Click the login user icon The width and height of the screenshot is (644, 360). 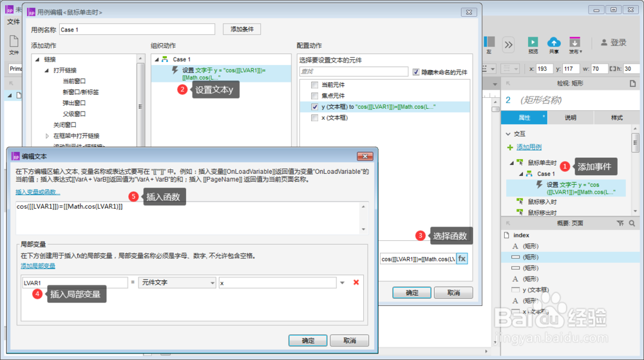604,43
